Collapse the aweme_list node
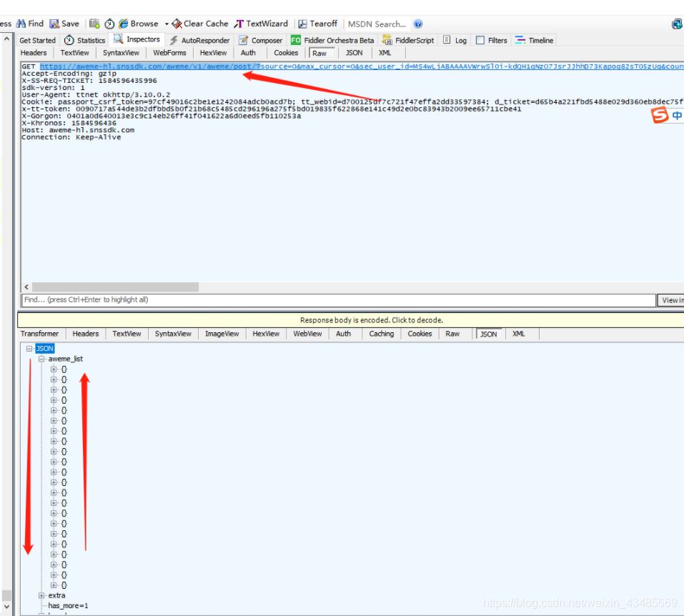 [x=41, y=359]
